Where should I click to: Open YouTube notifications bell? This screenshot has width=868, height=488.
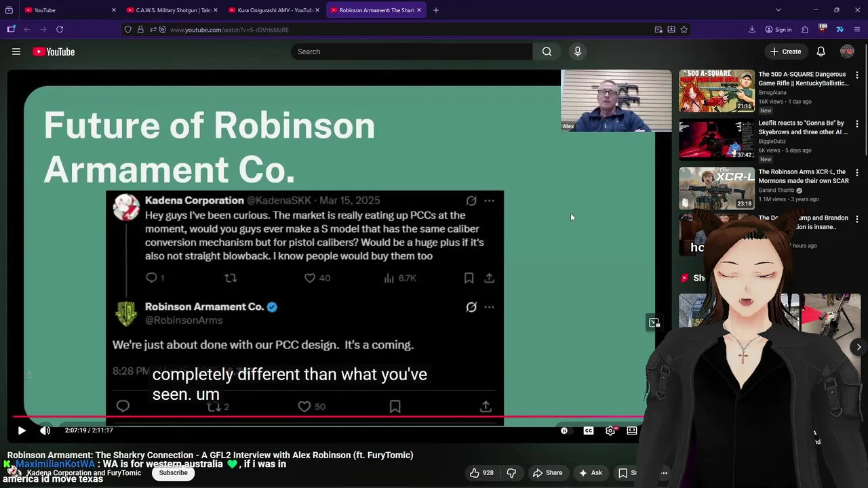(x=821, y=52)
